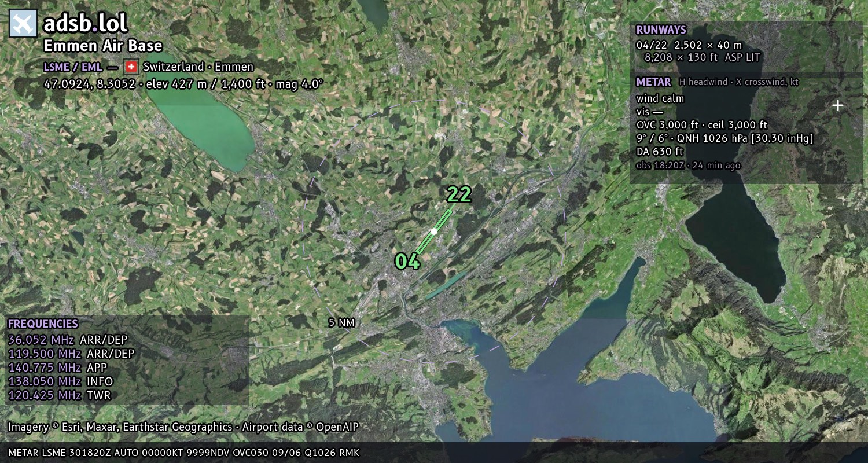Click the Switzerland flag icon
The image size is (868, 463).
(x=131, y=67)
